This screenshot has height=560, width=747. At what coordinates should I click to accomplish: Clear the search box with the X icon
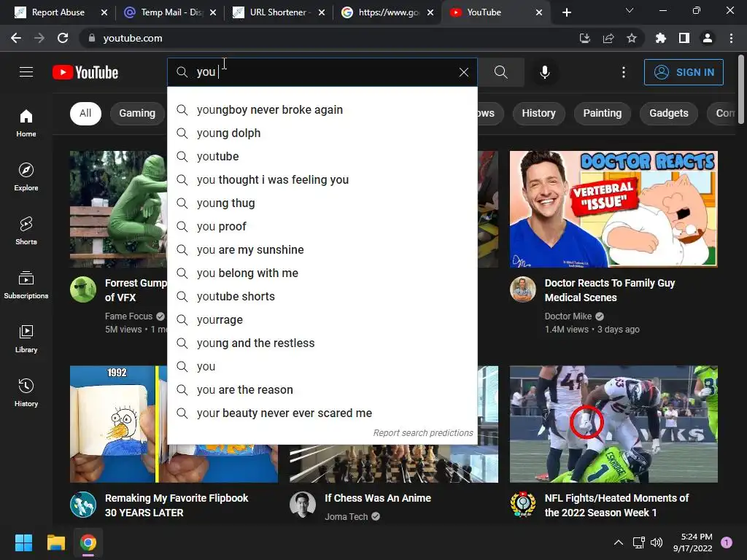463,72
